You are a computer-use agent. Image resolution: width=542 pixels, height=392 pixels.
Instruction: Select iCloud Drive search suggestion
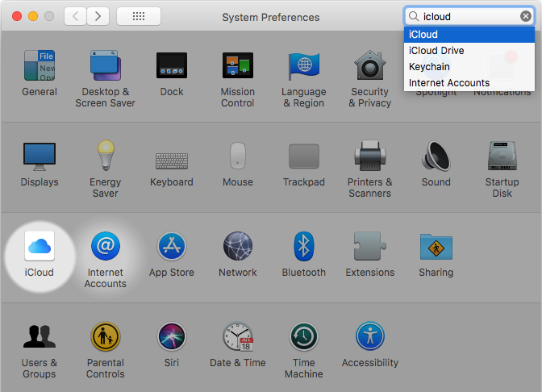click(x=469, y=51)
